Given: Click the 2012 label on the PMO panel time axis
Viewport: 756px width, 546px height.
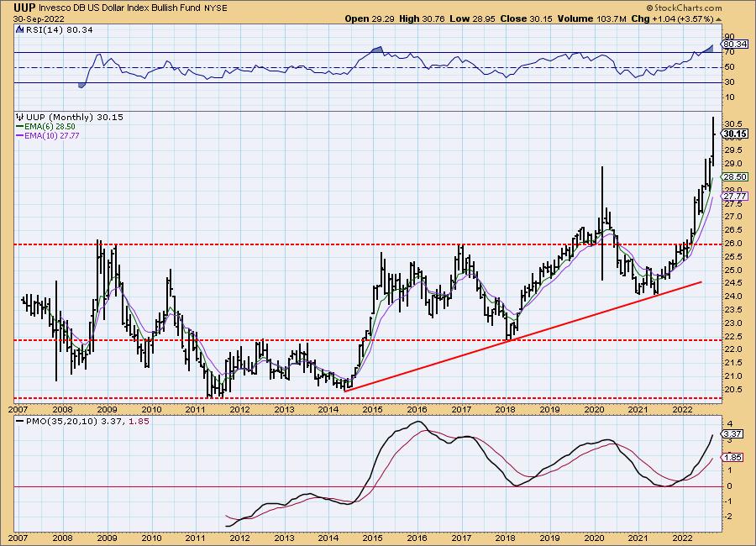Looking at the screenshot, I should coord(239,538).
